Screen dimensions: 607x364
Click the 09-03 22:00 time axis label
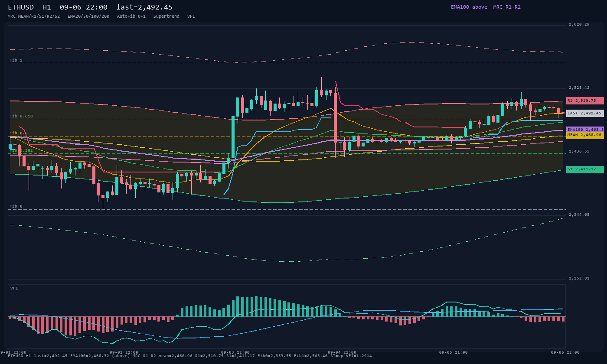[x=235, y=352]
